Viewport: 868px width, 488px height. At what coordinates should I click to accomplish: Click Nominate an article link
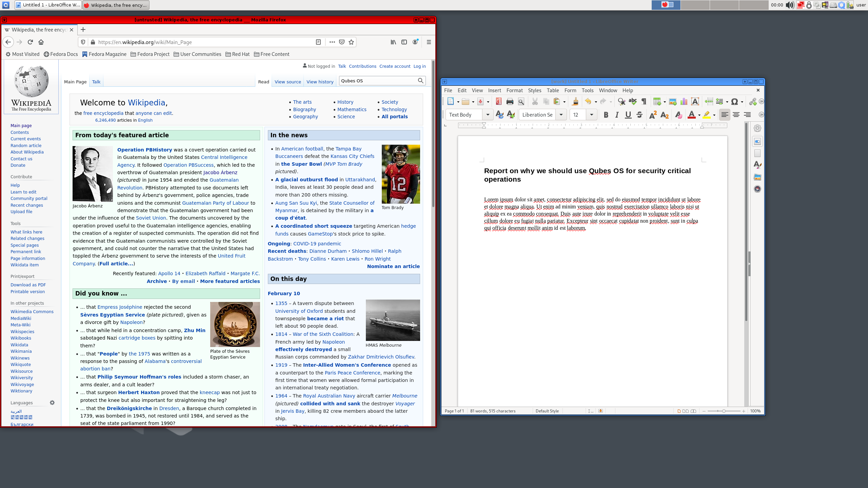393,266
